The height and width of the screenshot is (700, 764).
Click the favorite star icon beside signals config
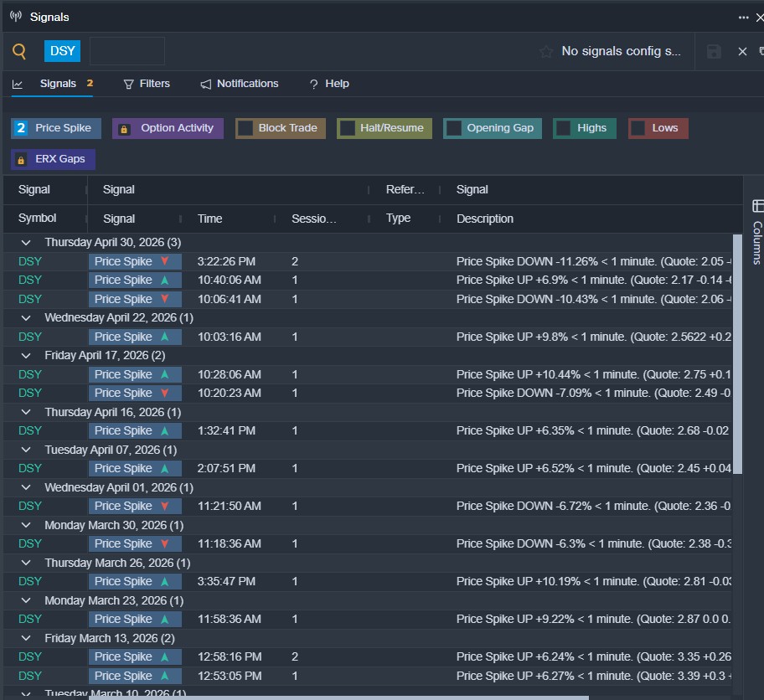coord(545,52)
